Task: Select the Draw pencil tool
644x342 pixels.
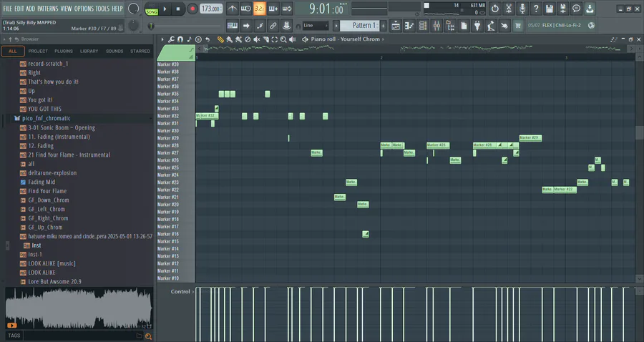Action: tap(220, 39)
